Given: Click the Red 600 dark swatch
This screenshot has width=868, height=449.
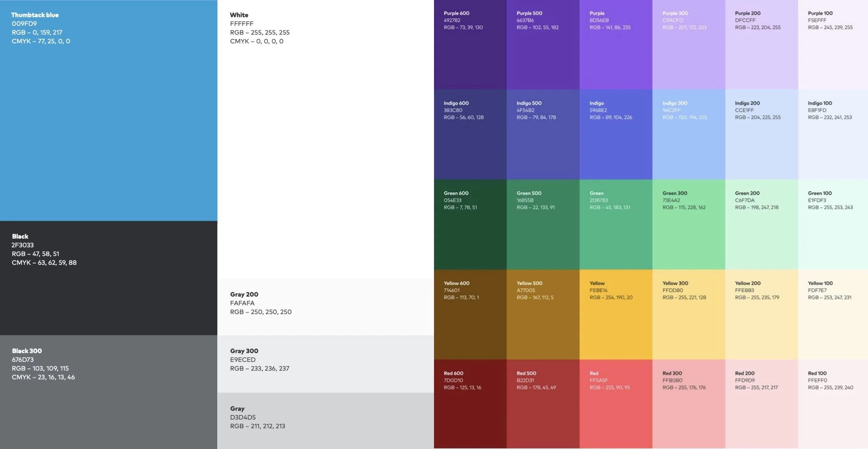Looking at the screenshot, I should click(470, 413).
